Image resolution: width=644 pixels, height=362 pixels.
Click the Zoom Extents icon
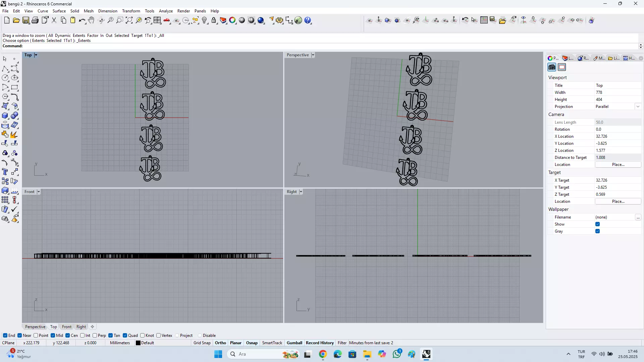pyautogui.click(x=129, y=20)
